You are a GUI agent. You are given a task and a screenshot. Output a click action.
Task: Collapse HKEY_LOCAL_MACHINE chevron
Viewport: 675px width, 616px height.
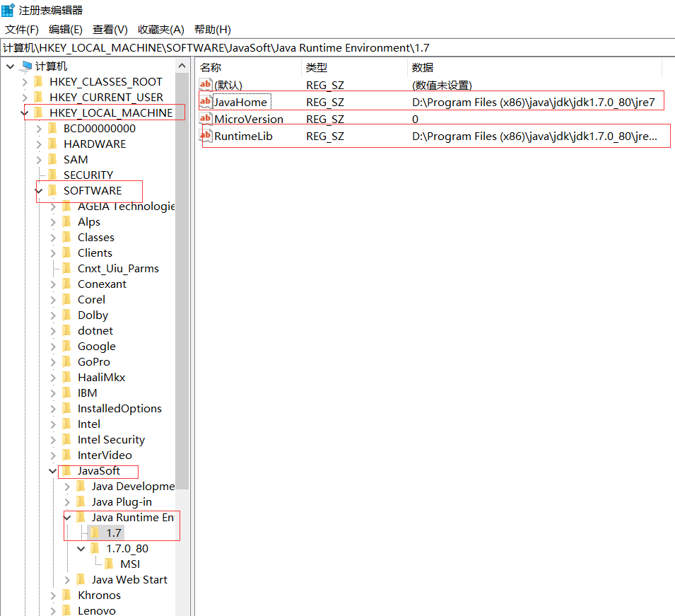coord(25,113)
